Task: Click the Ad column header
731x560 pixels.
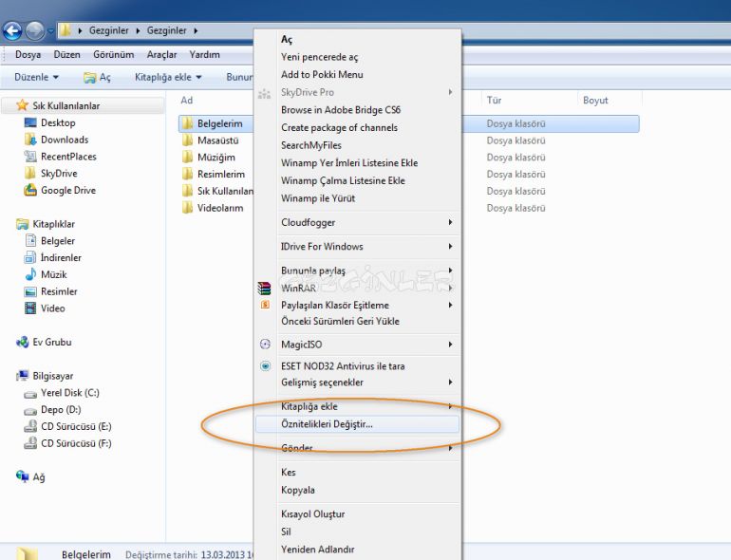Action: tap(186, 101)
